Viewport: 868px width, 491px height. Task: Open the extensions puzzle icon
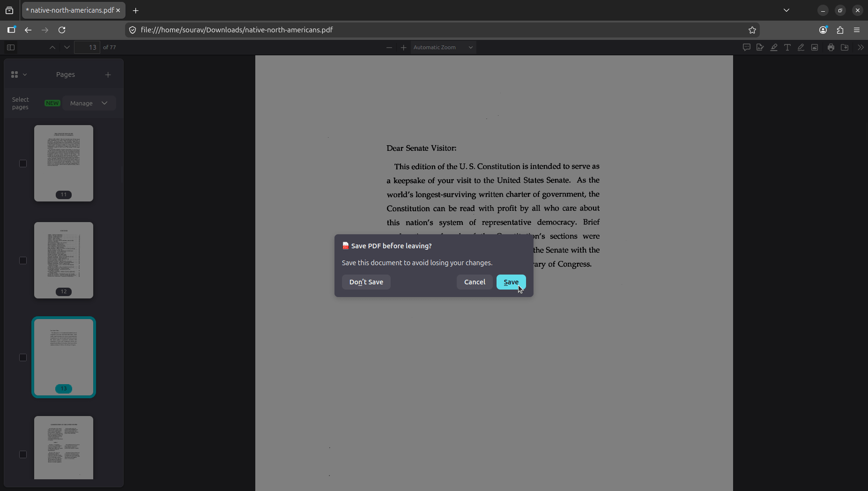840,30
